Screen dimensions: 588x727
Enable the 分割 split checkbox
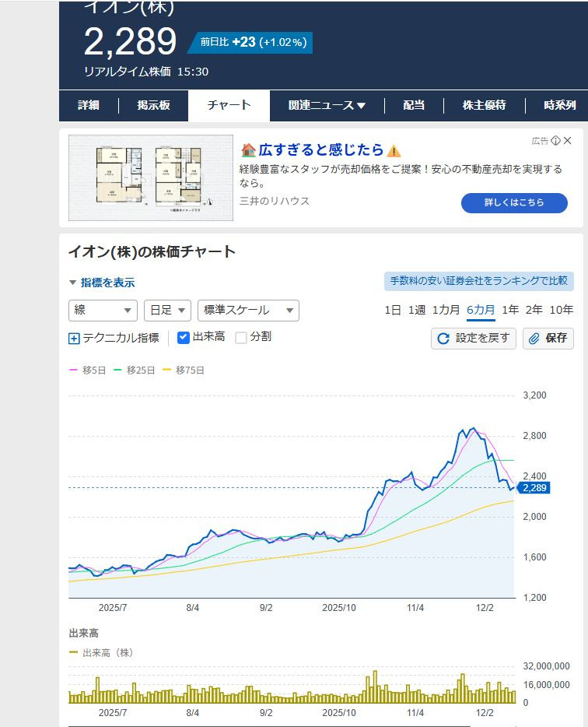[241, 338]
